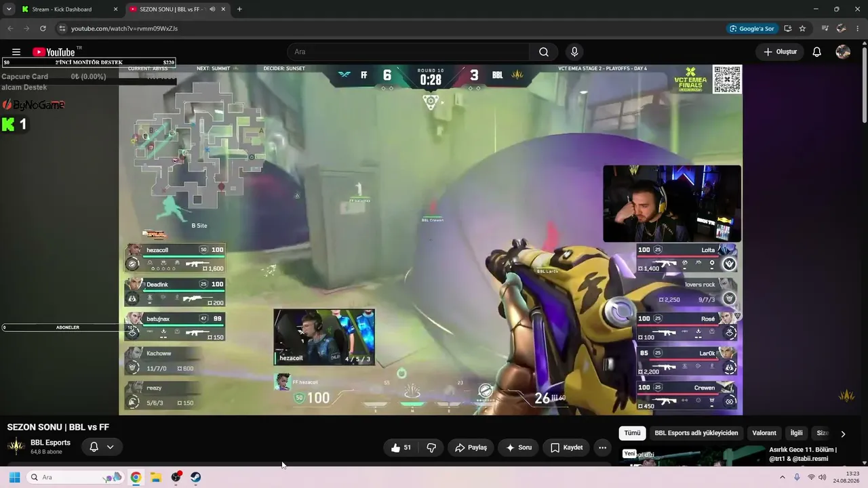This screenshot has height=488, width=868.
Task: Click the YouTube search magnifier button
Action: [x=544, y=52]
